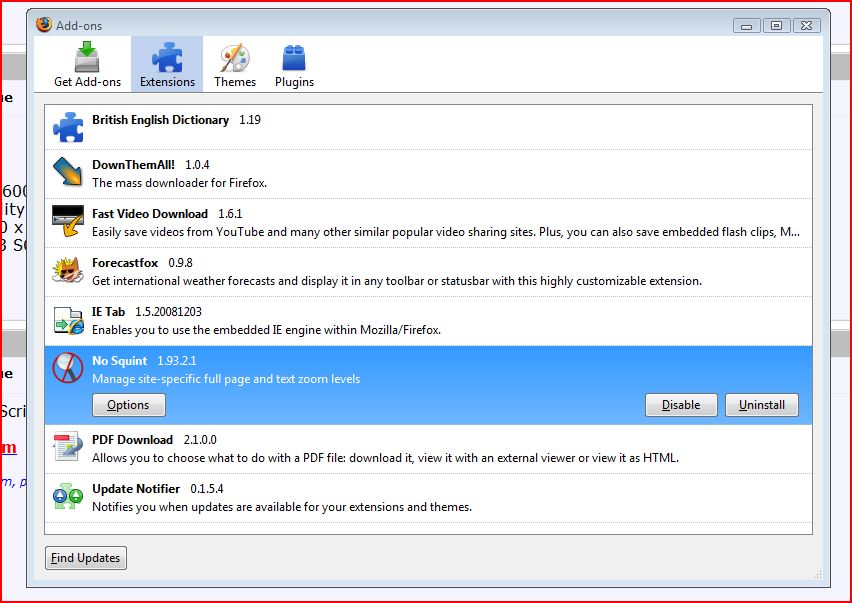This screenshot has height=603, width=852.
Task: Click the Add-ons window title text
Action: tap(79, 26)
